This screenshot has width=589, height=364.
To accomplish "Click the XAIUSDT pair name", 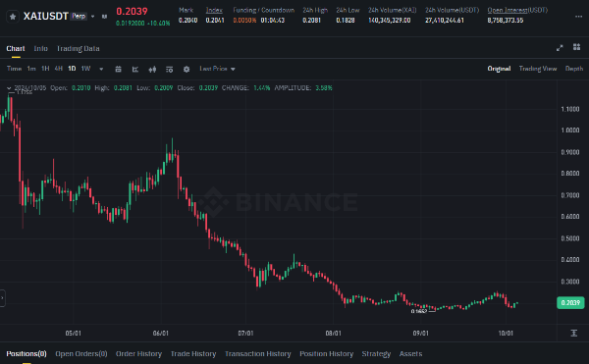I will (x=46, y=16).
